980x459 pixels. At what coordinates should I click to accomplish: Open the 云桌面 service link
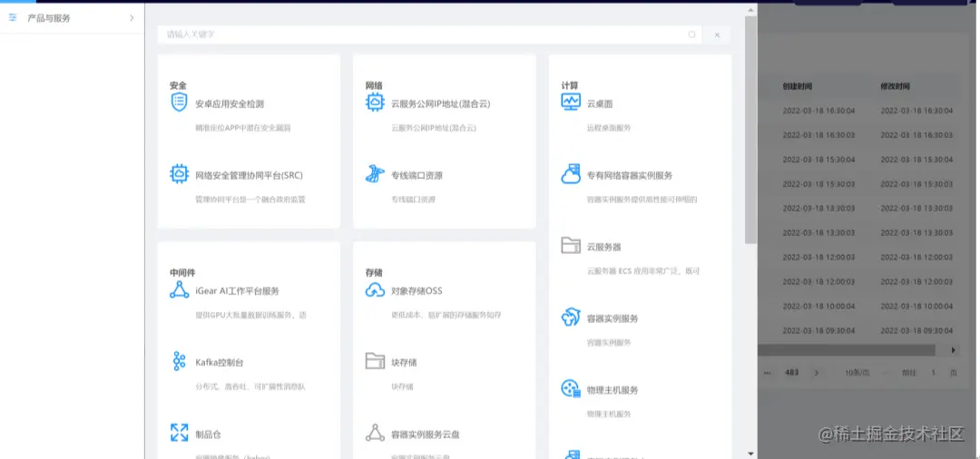600,103
